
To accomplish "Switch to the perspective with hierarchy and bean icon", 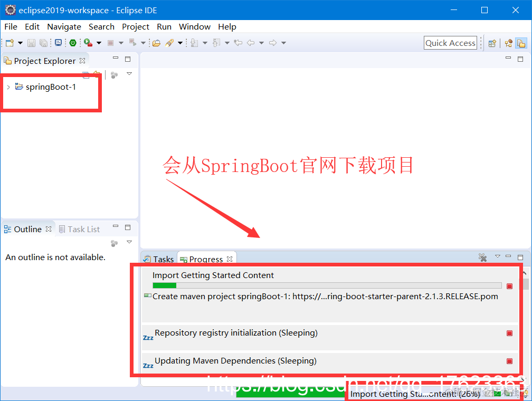I will 508,43.
